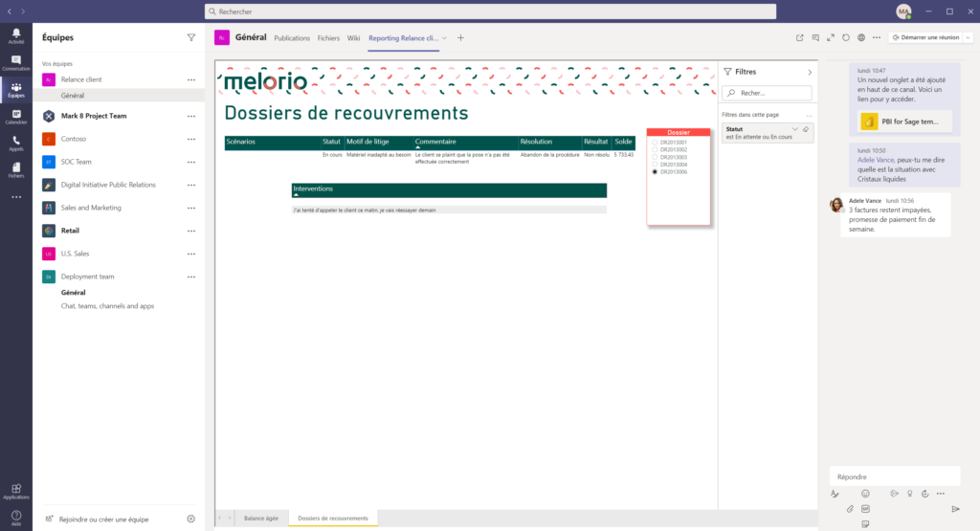Open dropdown next to Démarrer une réunion
Image resolution: width=980 pixels, height=531 pixels.
[x=968, y=38]
